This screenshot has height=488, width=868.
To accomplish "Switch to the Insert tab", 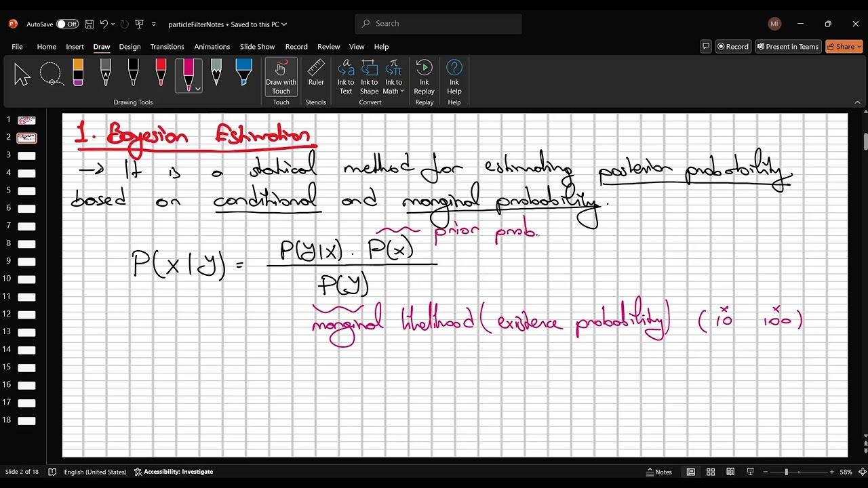I will (x=75, y=47).
